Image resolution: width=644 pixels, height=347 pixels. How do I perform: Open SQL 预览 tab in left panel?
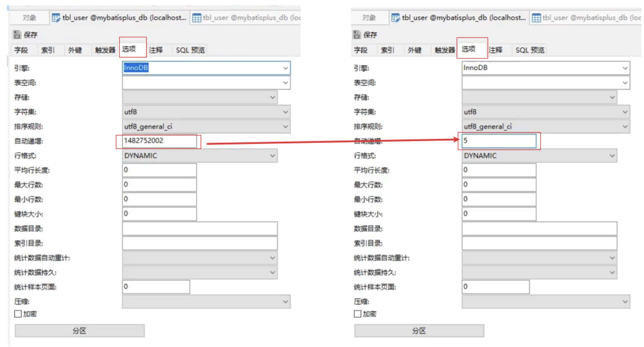pos(190,50)
